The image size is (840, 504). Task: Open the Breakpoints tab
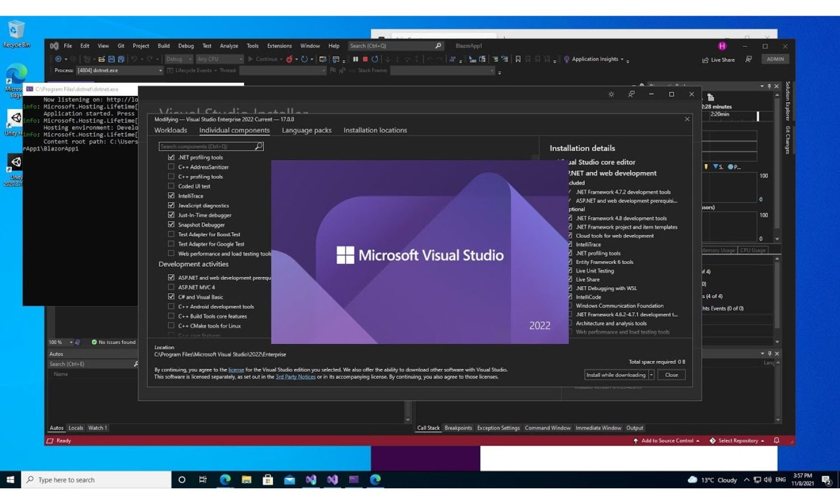pos(458,428)
